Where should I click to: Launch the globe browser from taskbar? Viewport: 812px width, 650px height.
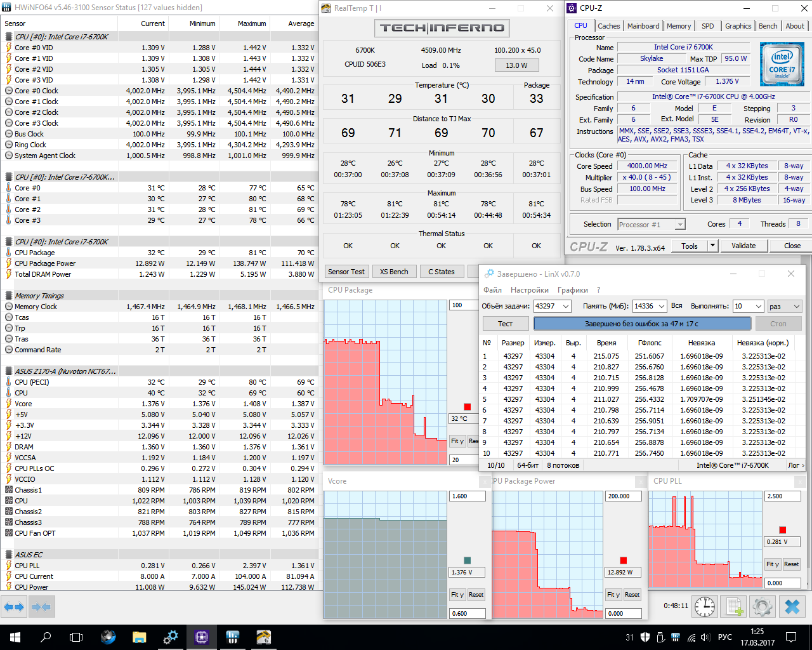pyautogui.click(x=108, y=637)
